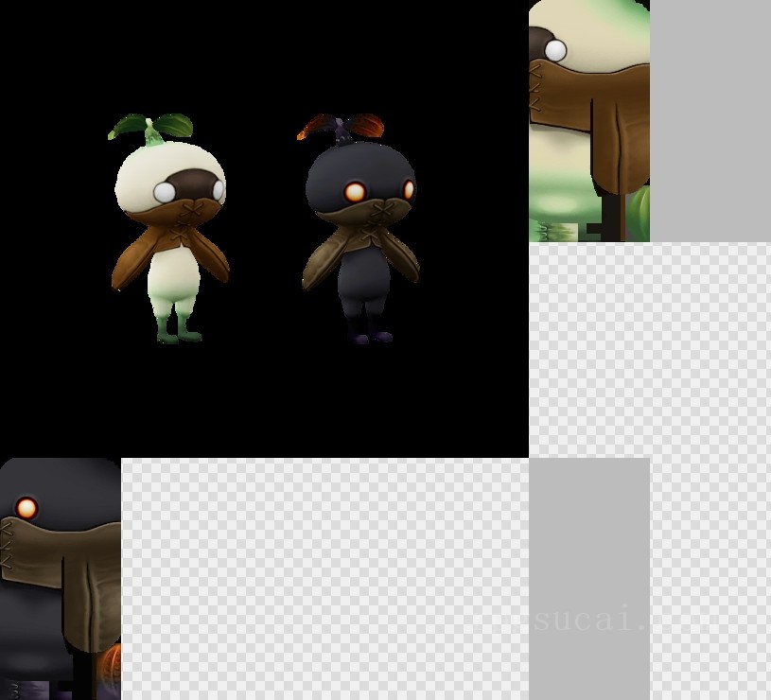
Task: Open the zoomed white character texture tile
Action: (x=588, y=121)
